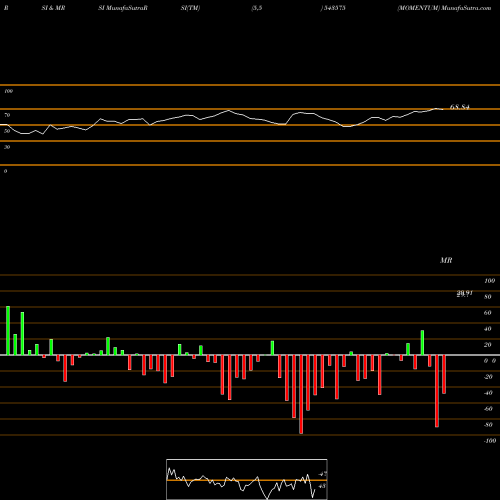Click the RSI axis label '70'

pyautogui.click(x=7, y=115)
